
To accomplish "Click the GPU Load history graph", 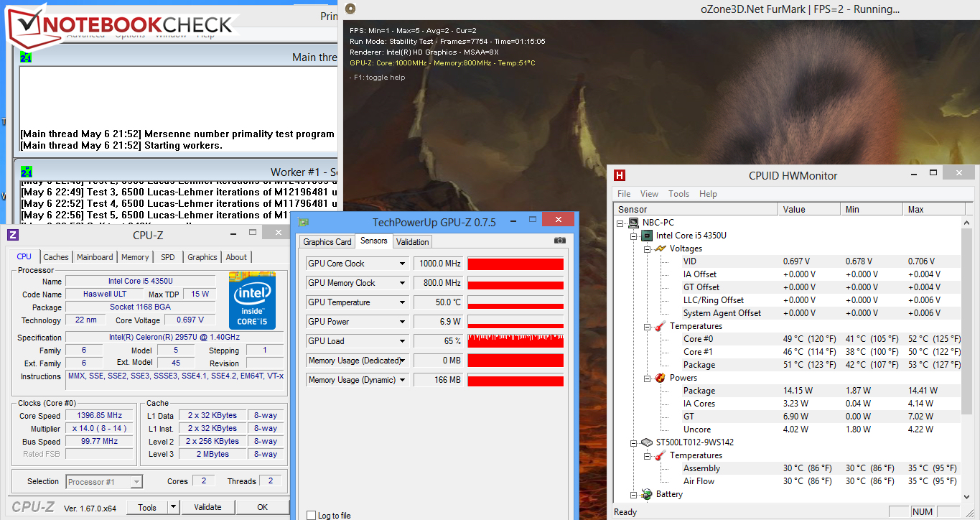I will pos(515,341).
